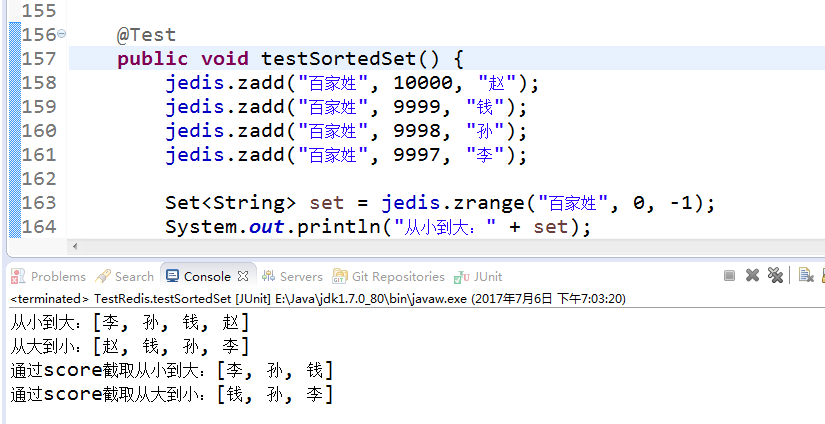Select the Console tab
The width and height of the screenshot is (825, 424).
[x=207, y=276]
